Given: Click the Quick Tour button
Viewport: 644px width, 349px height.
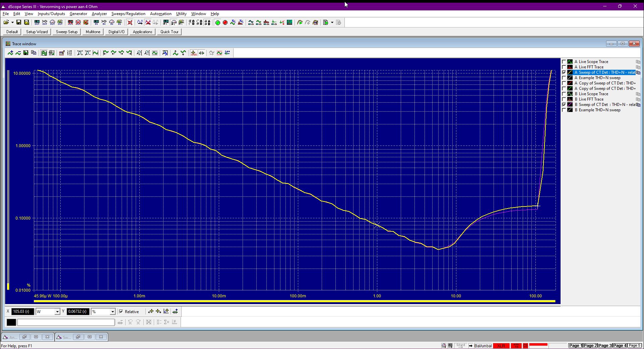Looking at the screenshot, I should (169, 32).
